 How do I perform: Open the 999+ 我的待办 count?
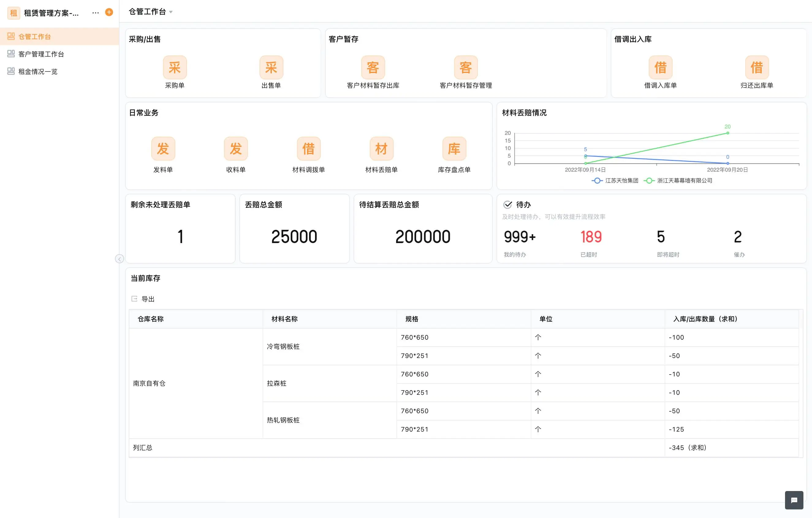coord(520,237)
